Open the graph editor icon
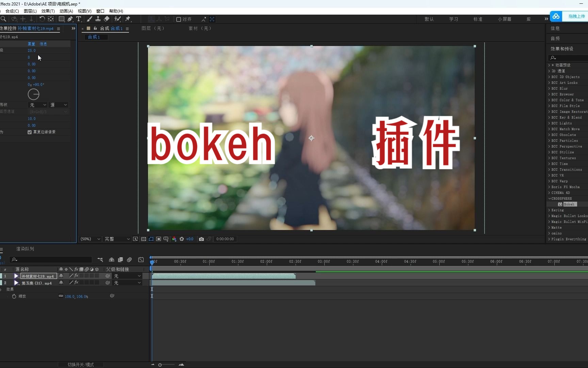588x368 pixels. (141, 260)
